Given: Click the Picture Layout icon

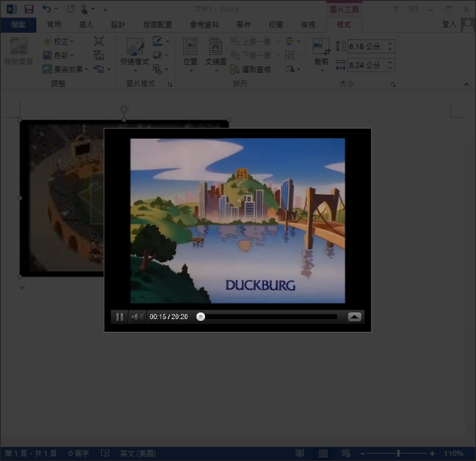Looking at the screenshot, I should (157, 69).
